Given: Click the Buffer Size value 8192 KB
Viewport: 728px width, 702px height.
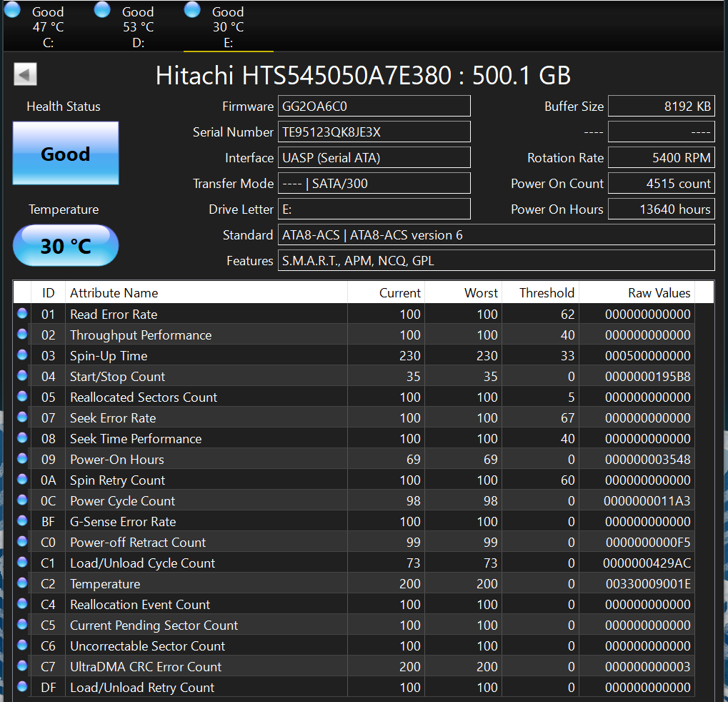Looking at the screenshot, I should tap(661, 106).
